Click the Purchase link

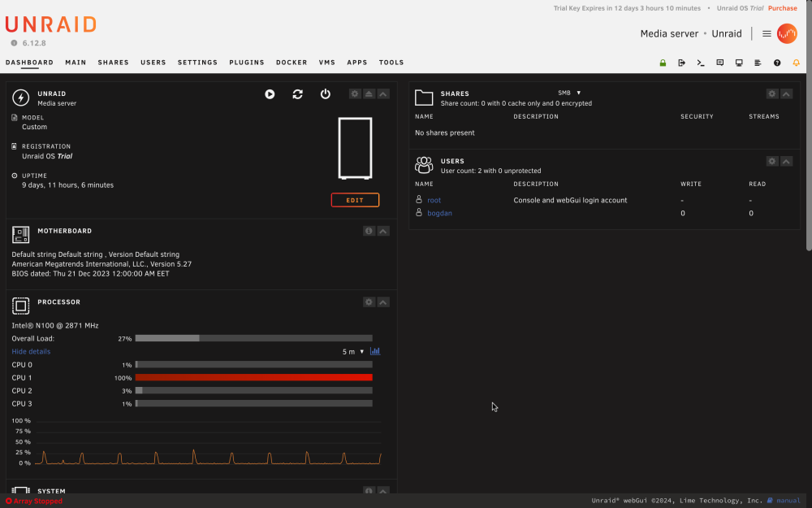click(783, 8)
